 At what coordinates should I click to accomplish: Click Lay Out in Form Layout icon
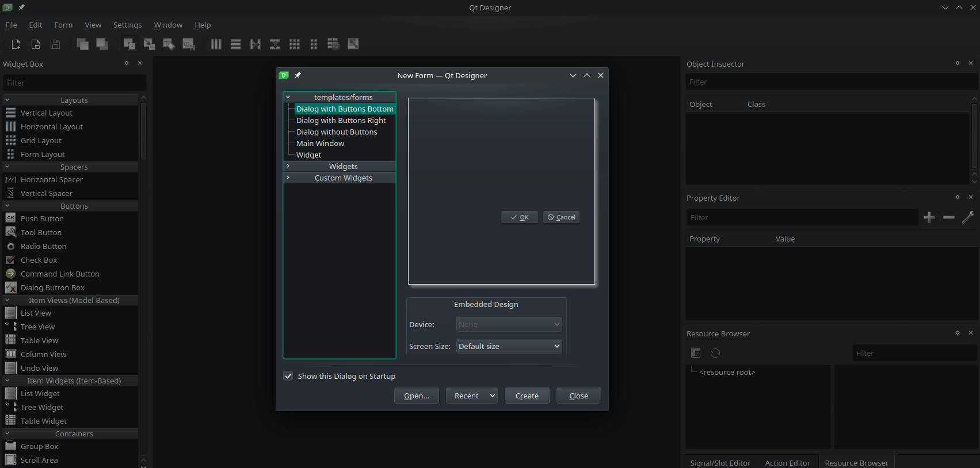(x=314, y=44)
